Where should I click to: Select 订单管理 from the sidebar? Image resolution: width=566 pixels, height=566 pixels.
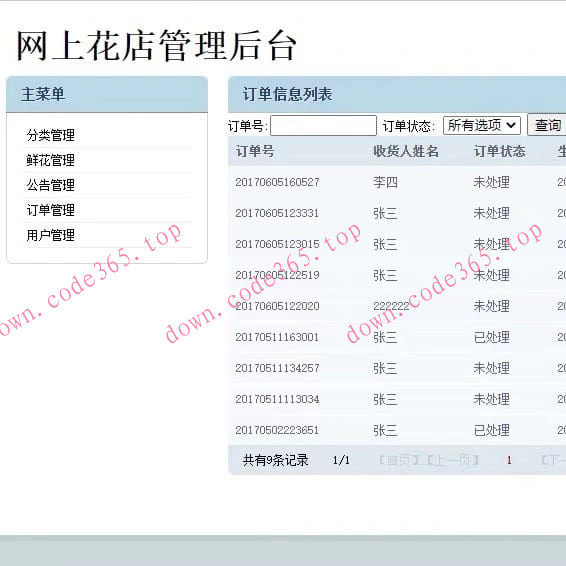(x=51, y=210)
